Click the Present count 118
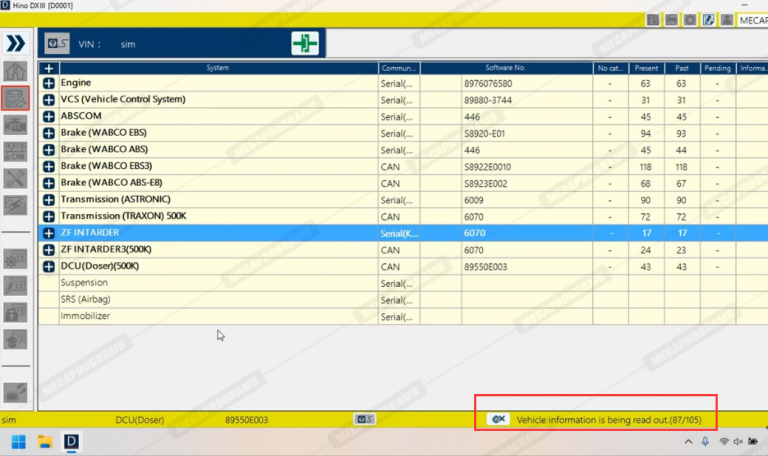The width and height of the screenshot is (768, 456). 646,167
